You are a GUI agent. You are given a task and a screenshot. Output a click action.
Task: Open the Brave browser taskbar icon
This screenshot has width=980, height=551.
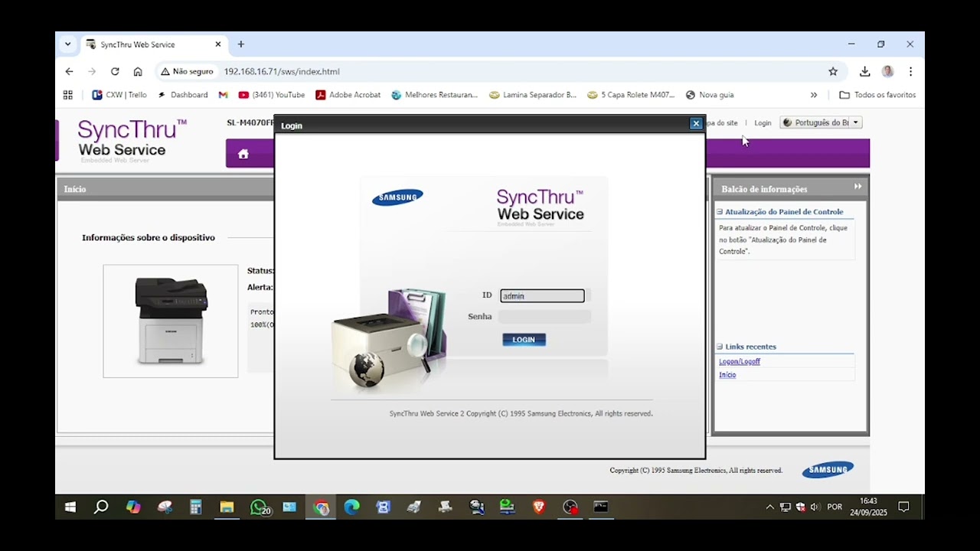539,507
